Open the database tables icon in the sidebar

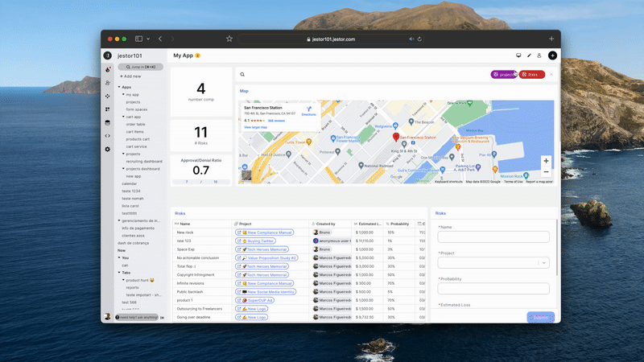click(108, 122)
